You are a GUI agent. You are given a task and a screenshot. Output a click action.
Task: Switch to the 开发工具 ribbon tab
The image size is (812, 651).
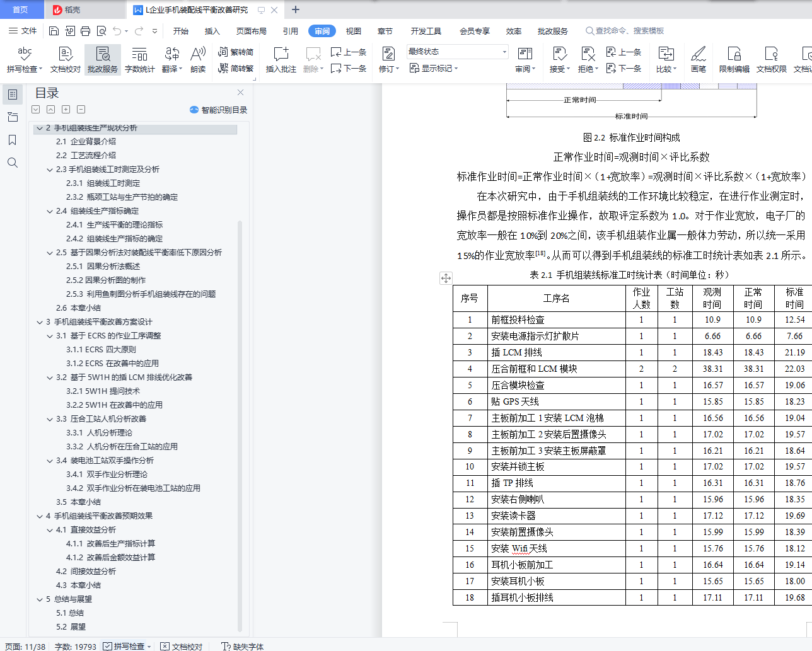point(426,31)
